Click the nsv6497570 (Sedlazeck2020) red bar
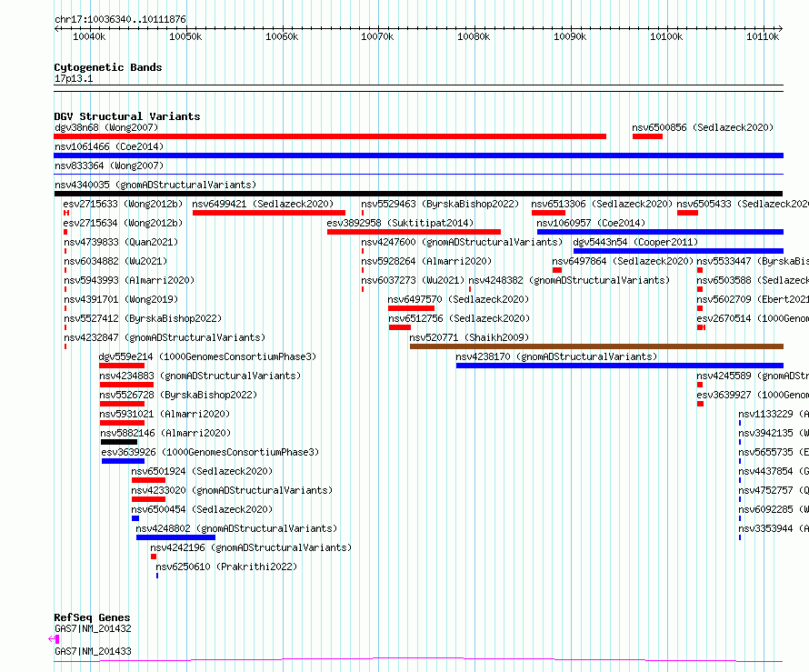The width and height of the screenshot is (809, 672). [x=411, y=308]
